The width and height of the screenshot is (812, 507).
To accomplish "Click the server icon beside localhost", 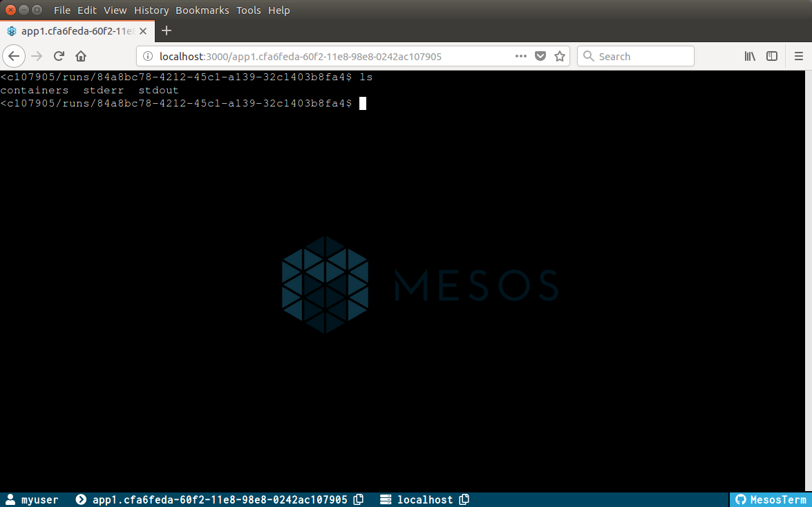I will point(386,499).
